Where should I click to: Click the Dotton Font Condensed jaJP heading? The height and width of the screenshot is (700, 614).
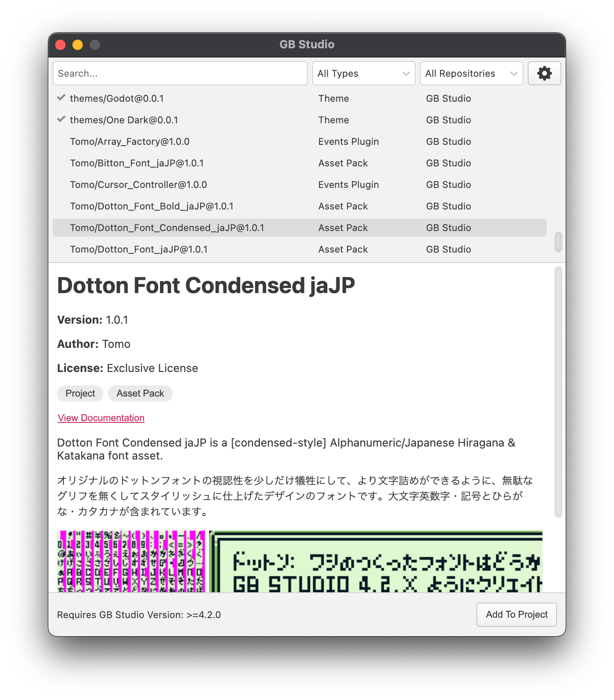coord(206,285)
